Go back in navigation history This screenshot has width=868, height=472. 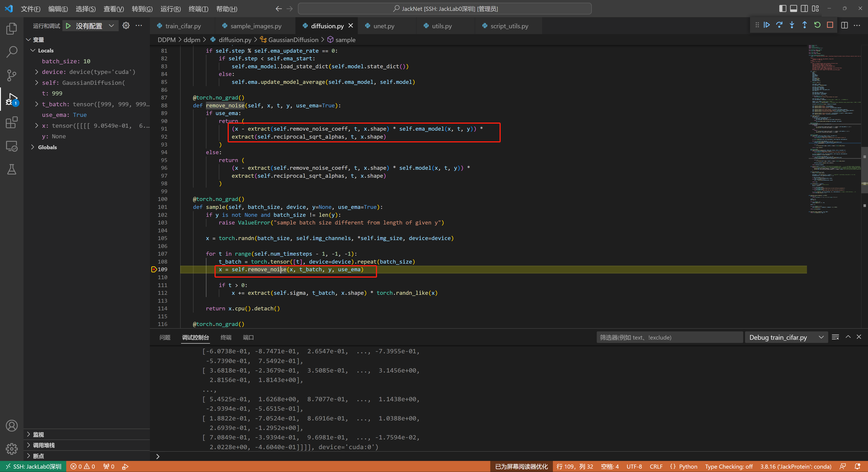pyautogui.click(x=279, y=9)
